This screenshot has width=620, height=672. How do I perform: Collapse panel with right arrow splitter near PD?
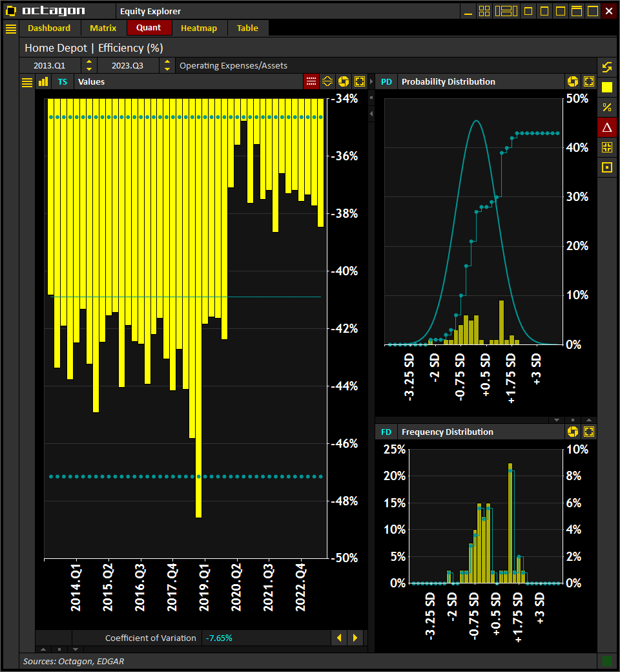point(371,81)
